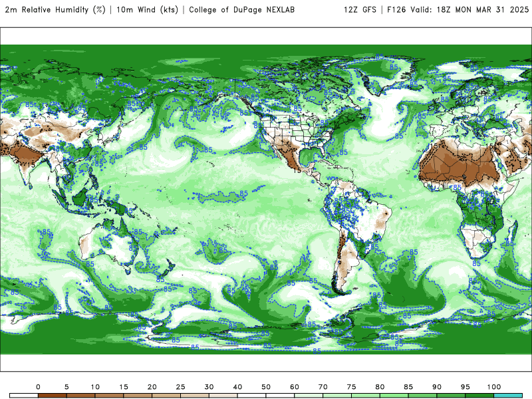The width and height of the screenshot is (532, 399).
Task: Click the "80" label on the color scale
Action: tap(380, 387)
